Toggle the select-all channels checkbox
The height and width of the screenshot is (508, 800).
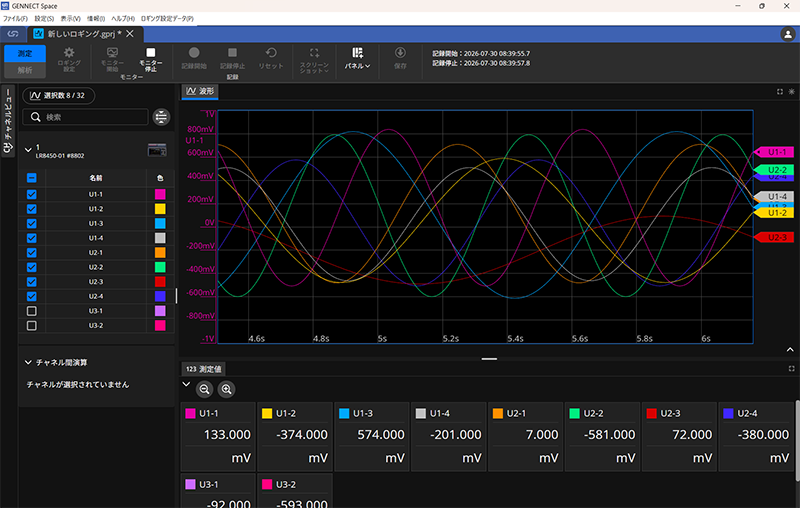click(x=32, y=178)
